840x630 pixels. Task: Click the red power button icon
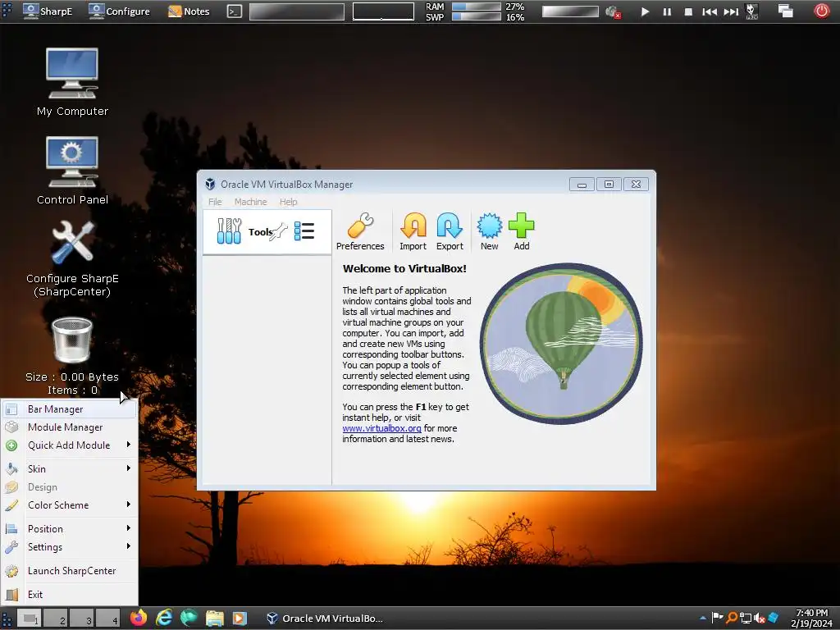coord(822,11)
